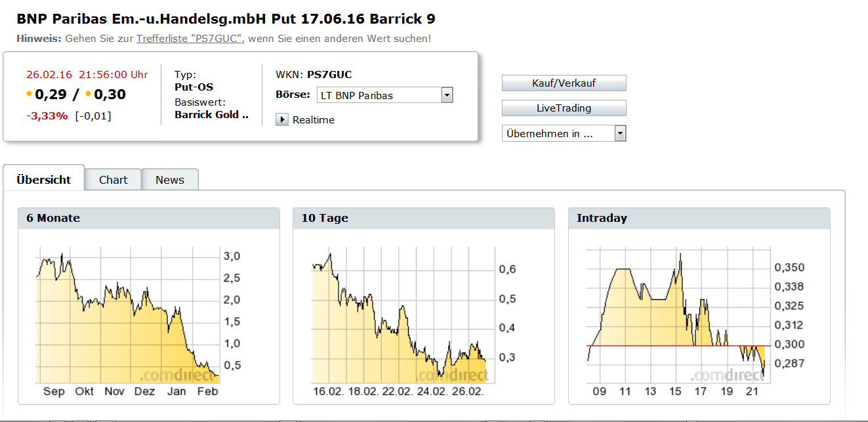Switch to the Übersicht tab
The image size is (868, 422).
click(43, 180)
